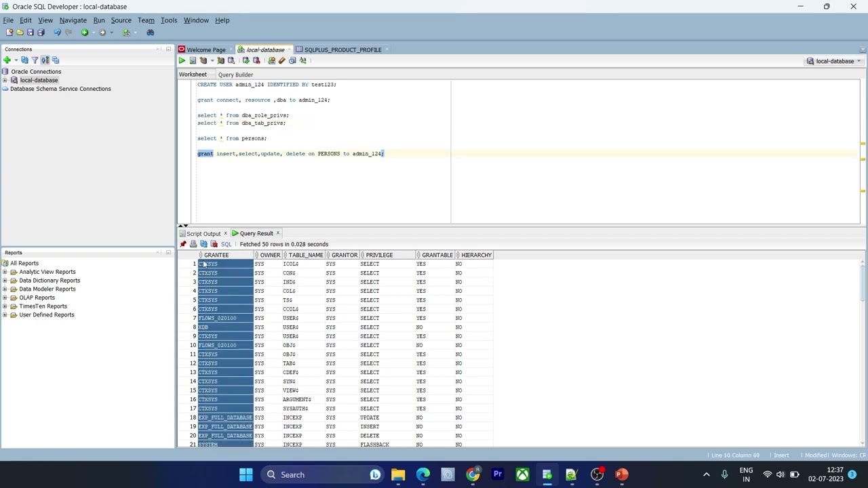Open the Navigate menu

pos(73,20)
